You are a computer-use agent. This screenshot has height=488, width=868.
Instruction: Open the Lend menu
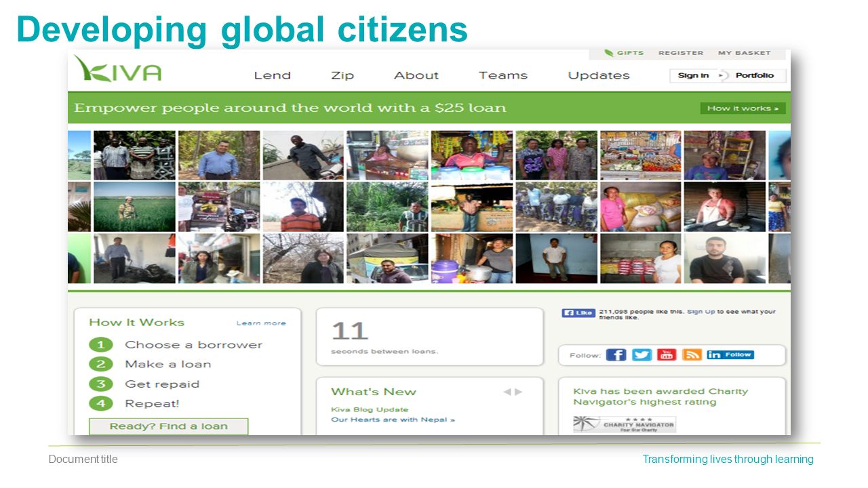pyautogui.click(x=273, y=75)
